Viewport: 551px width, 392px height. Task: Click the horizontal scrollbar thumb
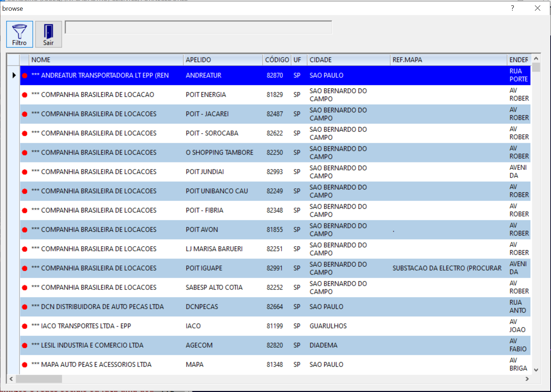(39, 379)
